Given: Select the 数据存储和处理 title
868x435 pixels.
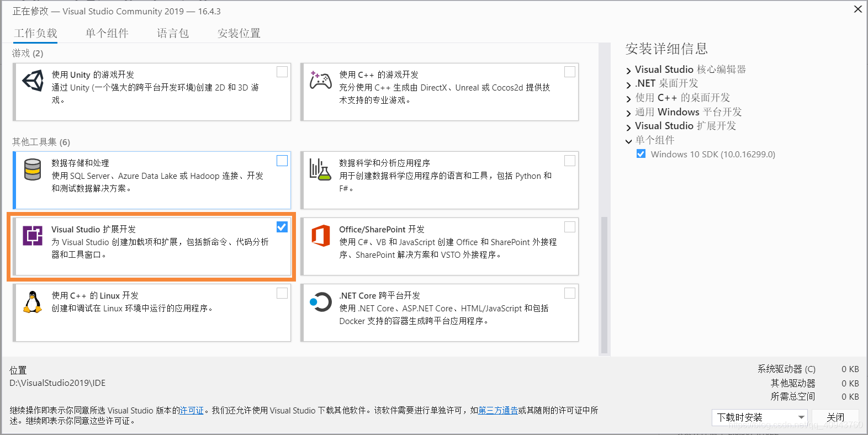Looking at the screenshot, I should pyautogui.click(x=80, y=163).
